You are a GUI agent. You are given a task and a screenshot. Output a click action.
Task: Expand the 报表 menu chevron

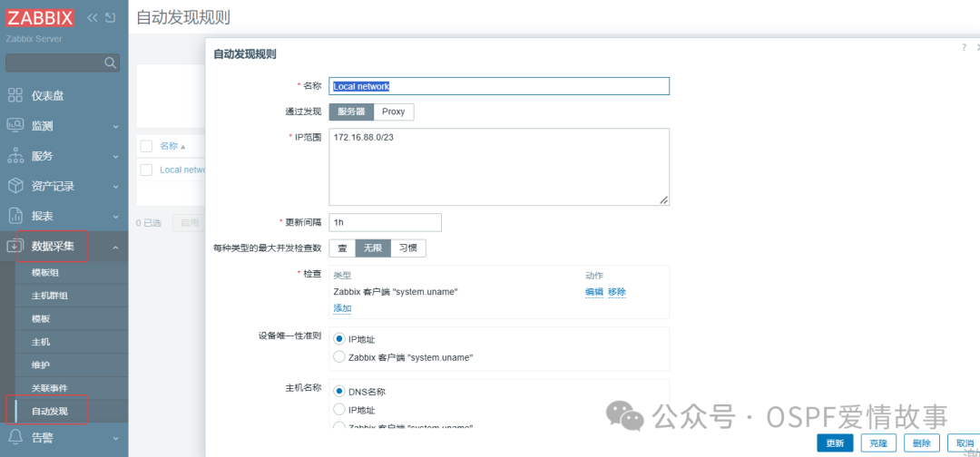[x=115, y=217]
